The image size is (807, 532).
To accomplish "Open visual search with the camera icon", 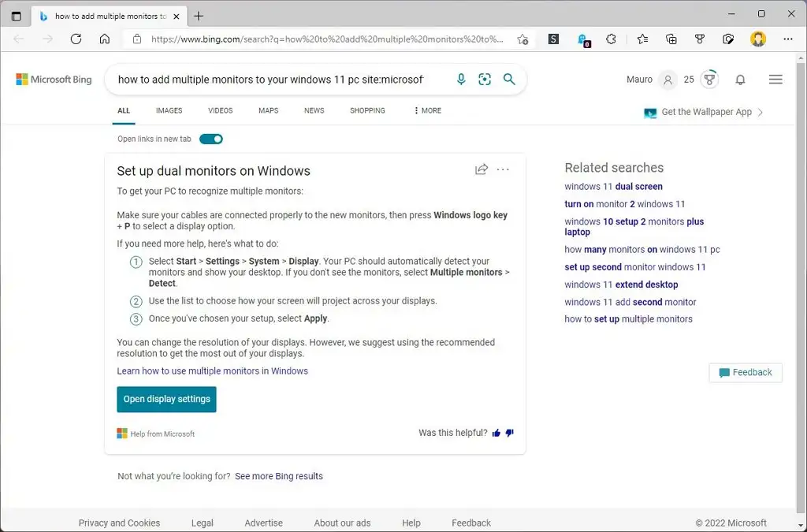I will (485, 79).
